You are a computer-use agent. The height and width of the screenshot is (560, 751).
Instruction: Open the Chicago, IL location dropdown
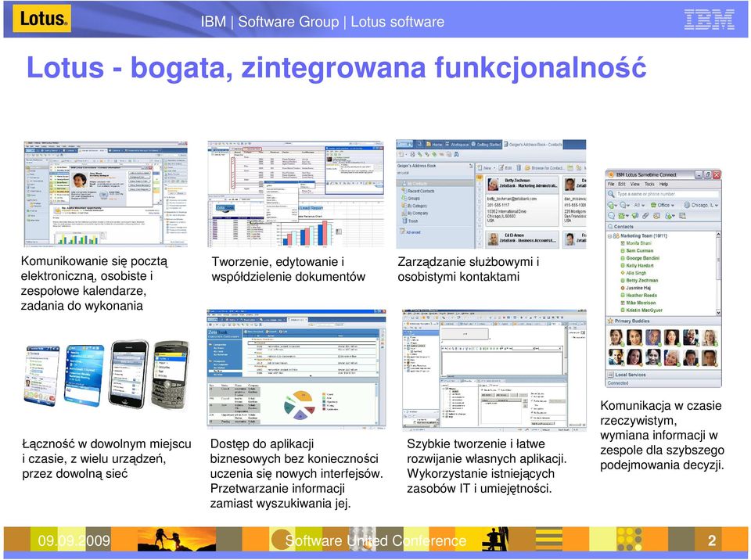(701, 205)
